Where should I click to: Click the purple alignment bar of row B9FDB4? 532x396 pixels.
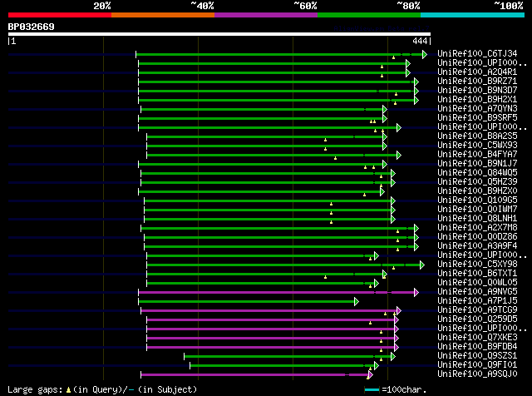pyautogui.click(x=270, y=348)
